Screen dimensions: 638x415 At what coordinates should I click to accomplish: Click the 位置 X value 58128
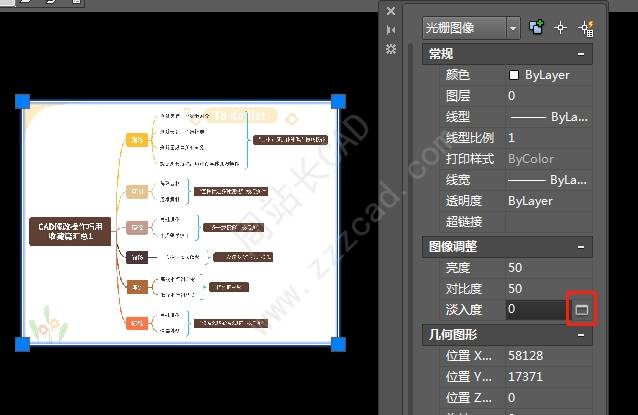coord(525,356)
